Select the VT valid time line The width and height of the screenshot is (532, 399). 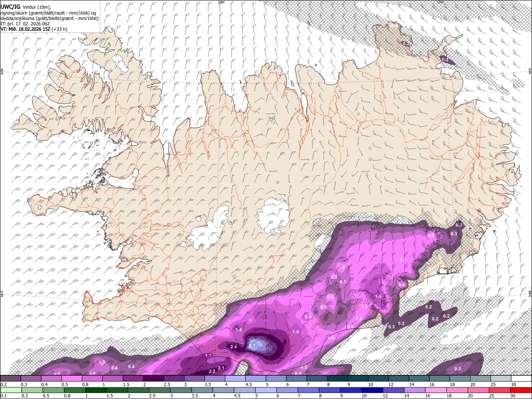pos(34,29)
